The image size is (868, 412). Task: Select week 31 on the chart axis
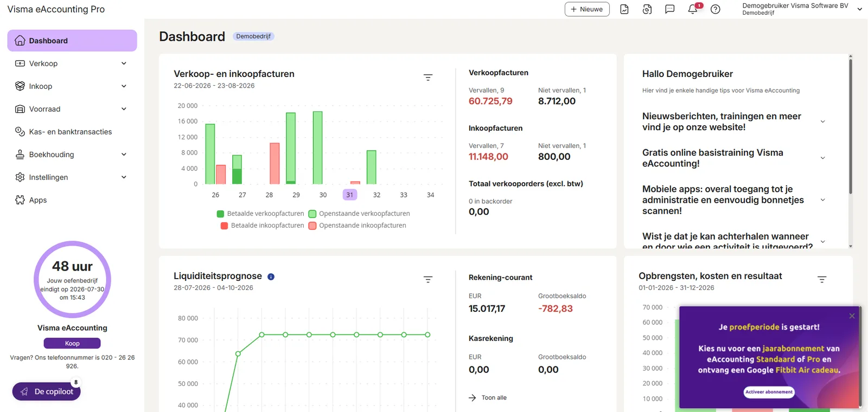click(350, 195)
